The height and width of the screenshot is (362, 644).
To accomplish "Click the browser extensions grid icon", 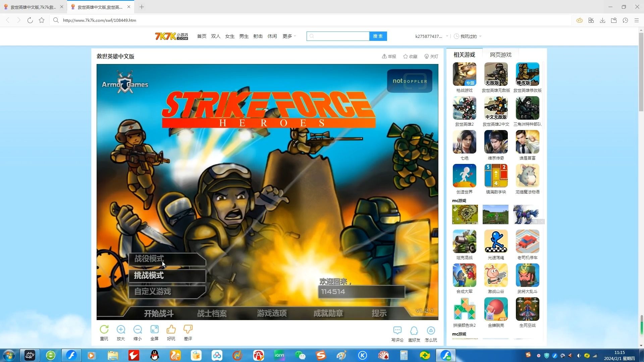I will coord(591,20).
